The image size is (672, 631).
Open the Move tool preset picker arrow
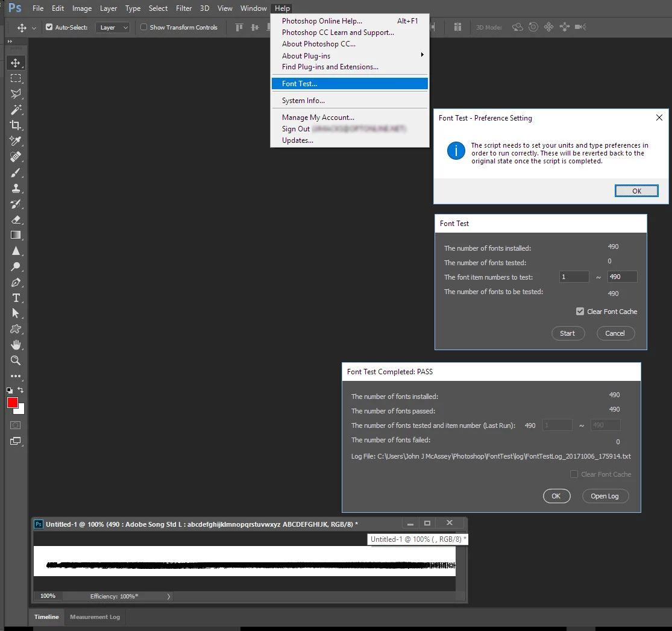pos(34,28)
